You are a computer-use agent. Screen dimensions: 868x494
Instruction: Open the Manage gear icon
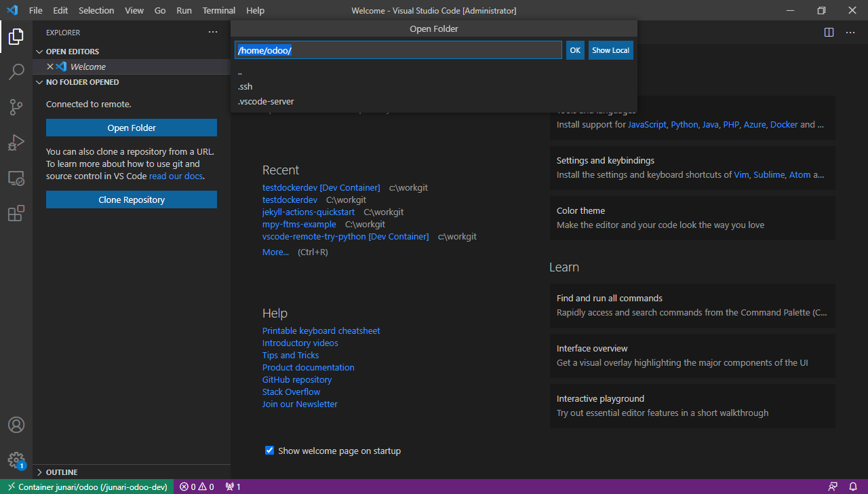pos(16,460)
